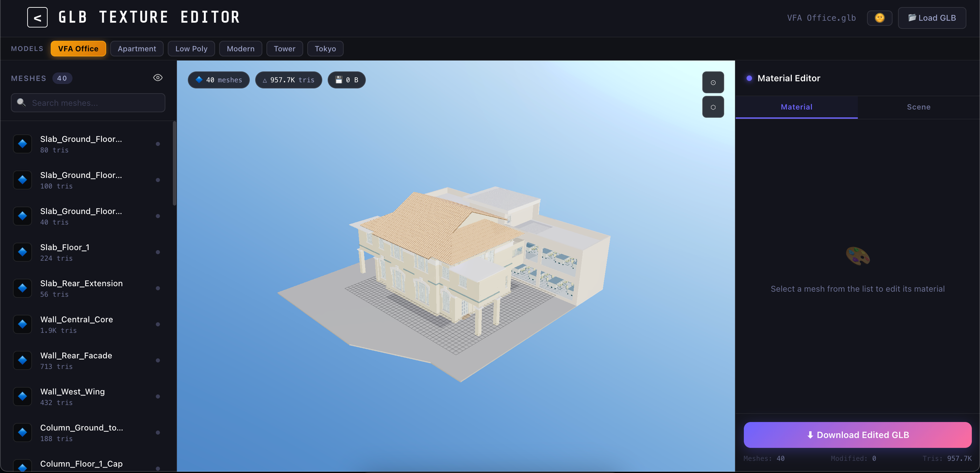The image size is (980, 473).
Task: Open the Material tab
Action: (x=796, y=107)
